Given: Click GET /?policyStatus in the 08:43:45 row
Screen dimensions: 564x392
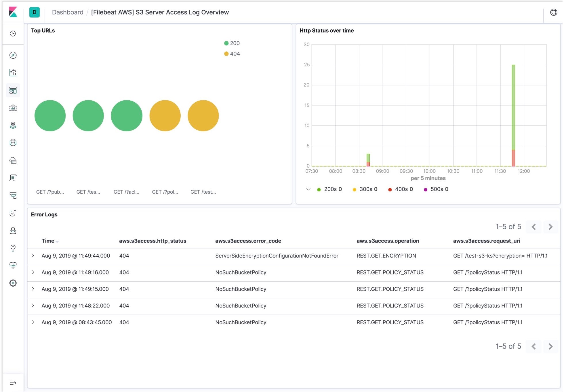Looking at the screenshot, I should tap(488, 322).
